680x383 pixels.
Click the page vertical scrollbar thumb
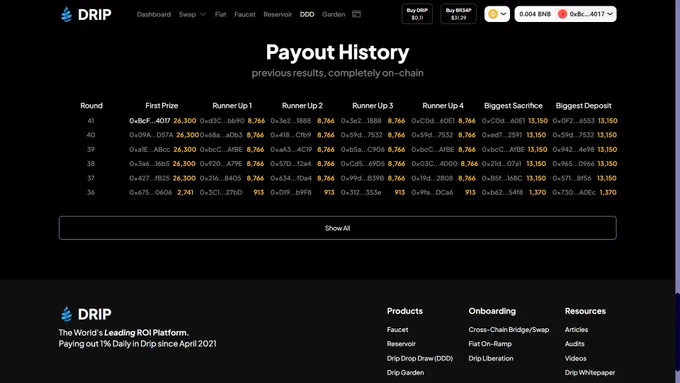[x=677, y=332]
